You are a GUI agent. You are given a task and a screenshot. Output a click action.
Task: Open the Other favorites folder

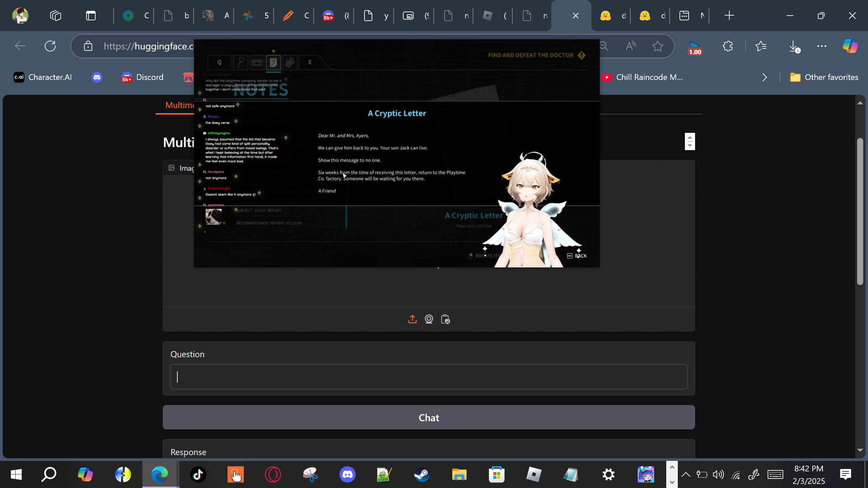tap(824, 77)
